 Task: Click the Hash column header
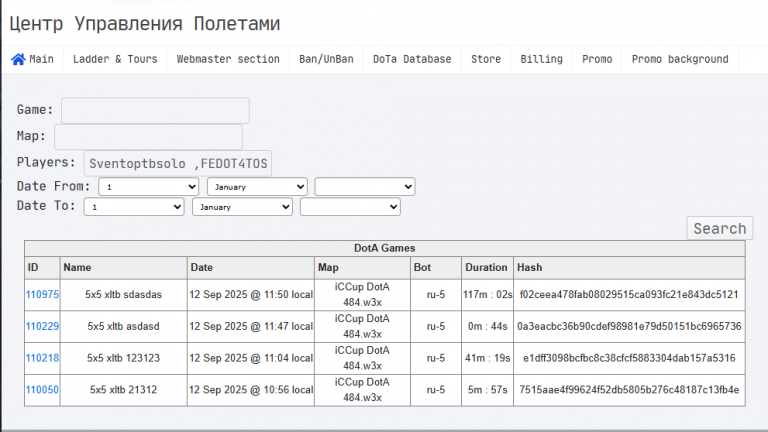[x=629, y=267]
